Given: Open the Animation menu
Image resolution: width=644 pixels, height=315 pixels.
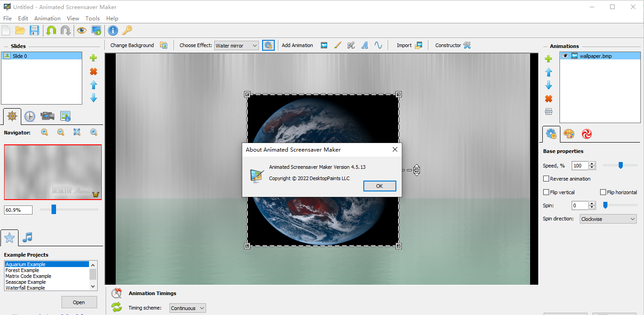Looking at the screenshot, I should [47, 19].
